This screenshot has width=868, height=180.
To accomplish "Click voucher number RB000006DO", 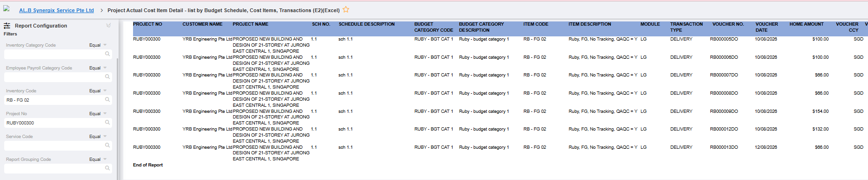I will pos(724,57).
